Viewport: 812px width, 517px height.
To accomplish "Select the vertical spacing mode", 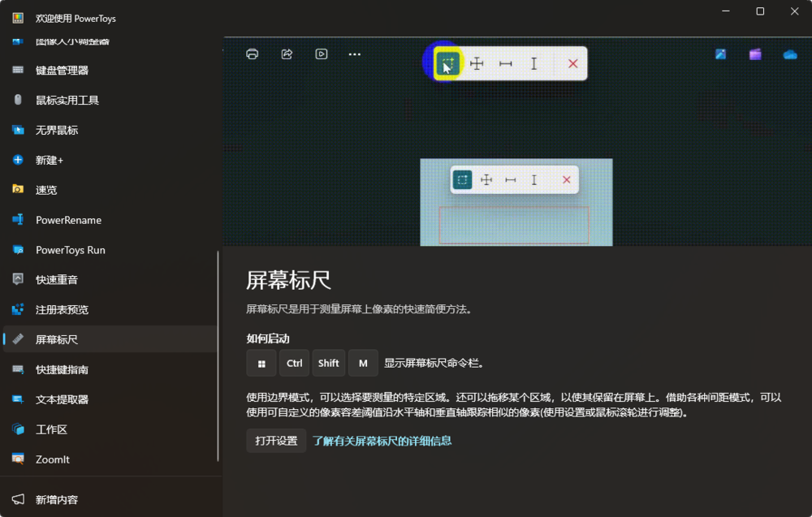I will (x=534, y=63).
